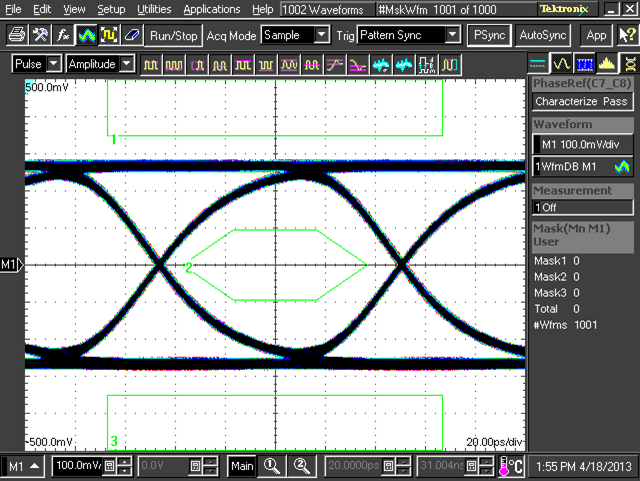Click the 100.0mV vertical scale field
Screen dimensions: 640x481
(x=77, y=466)
